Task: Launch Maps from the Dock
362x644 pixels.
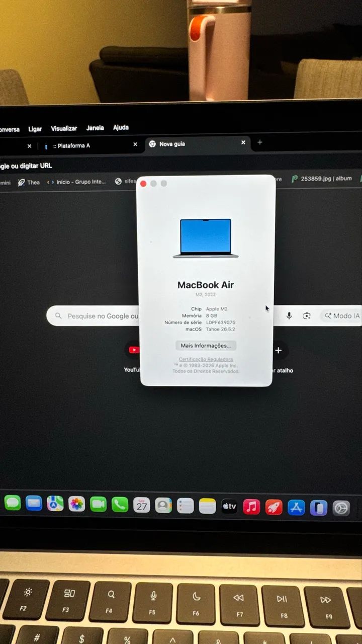Action: click(55, 503)
